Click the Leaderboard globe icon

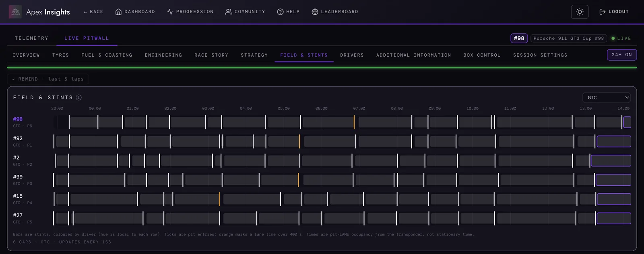[x=315, y=12]
